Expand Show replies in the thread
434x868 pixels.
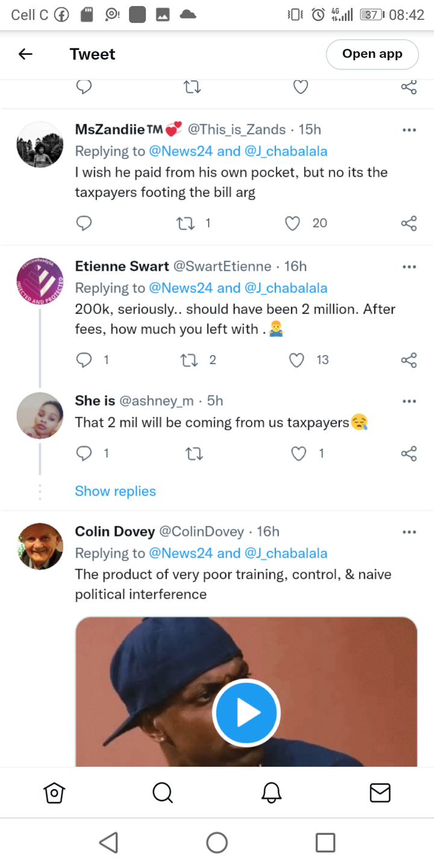coord(115,491)
